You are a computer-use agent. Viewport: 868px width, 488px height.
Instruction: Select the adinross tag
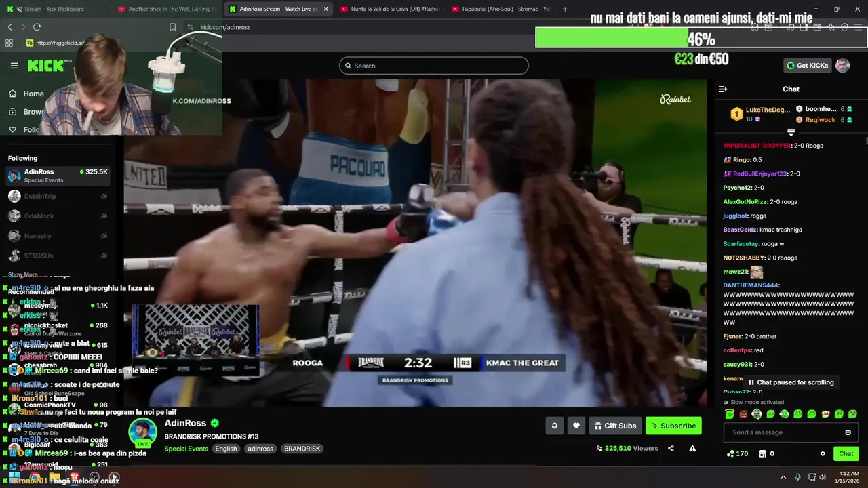pos(260,449)
